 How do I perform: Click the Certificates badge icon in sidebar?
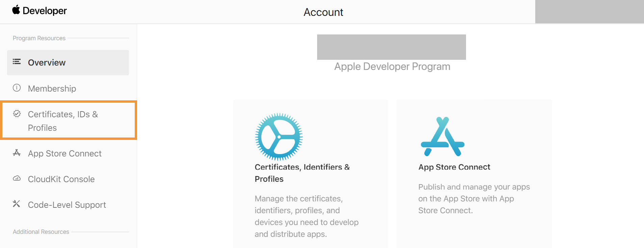coord(17,114)
